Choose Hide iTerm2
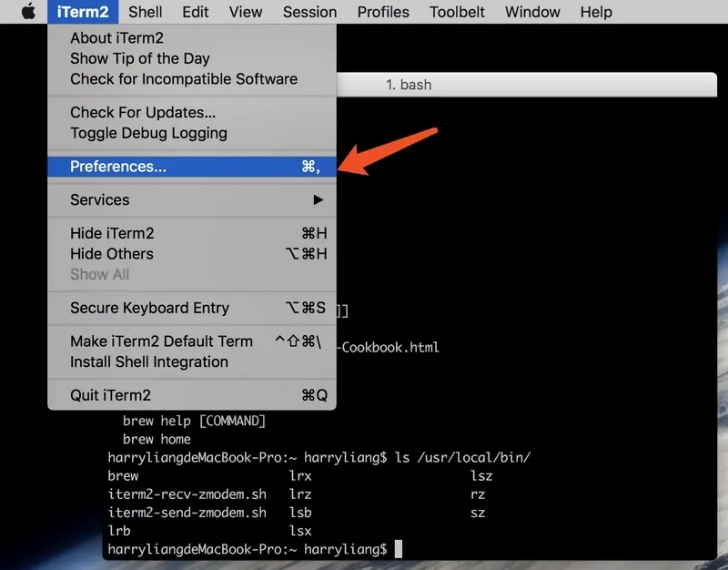The width and height of the screenshot is (728, 570). [192, 233]
